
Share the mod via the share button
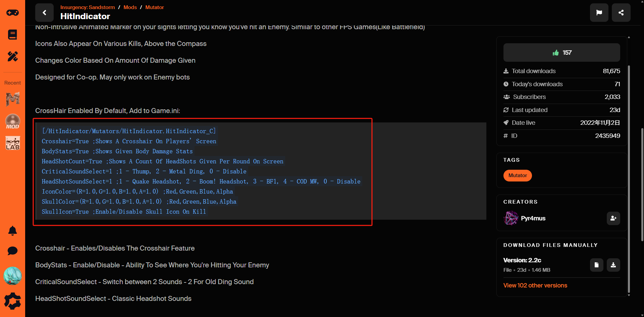pos(621,13)
